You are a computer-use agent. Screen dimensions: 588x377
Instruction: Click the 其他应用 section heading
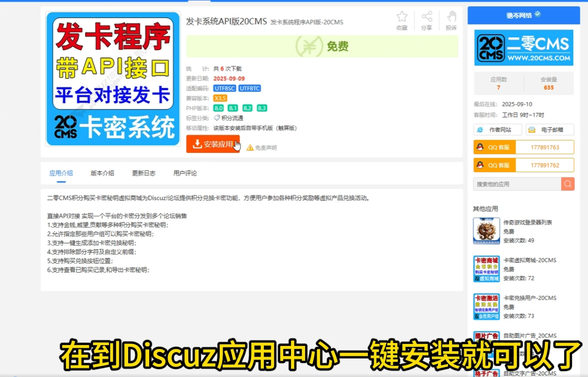485,208
